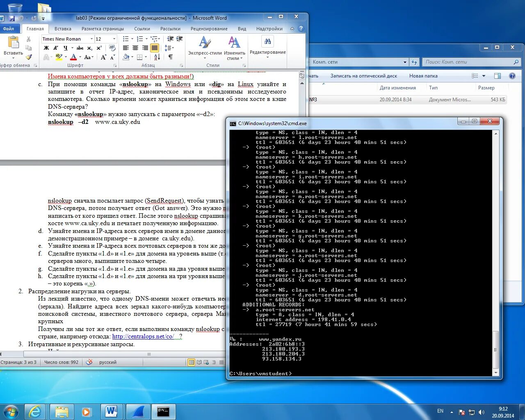525x420 pixels.
Task: Click the decrease indent icon
Action: click(x=170, y=39)
